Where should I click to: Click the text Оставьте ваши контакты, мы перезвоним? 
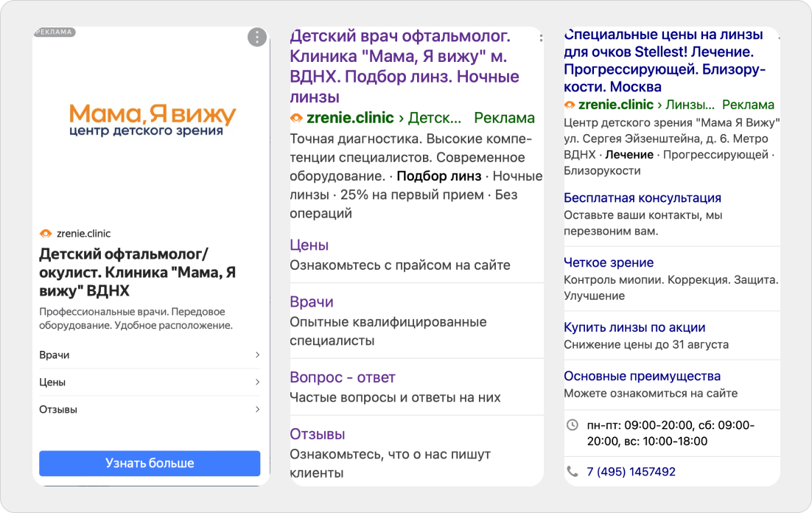click(x=643, y=223)
